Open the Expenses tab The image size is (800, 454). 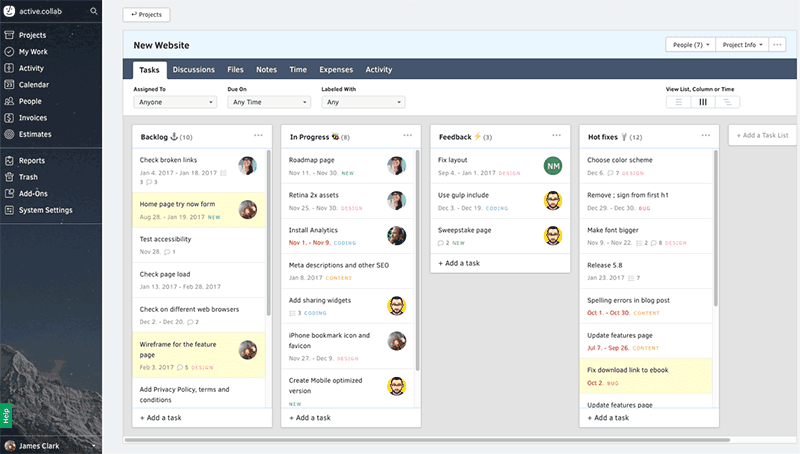point(335,70)
